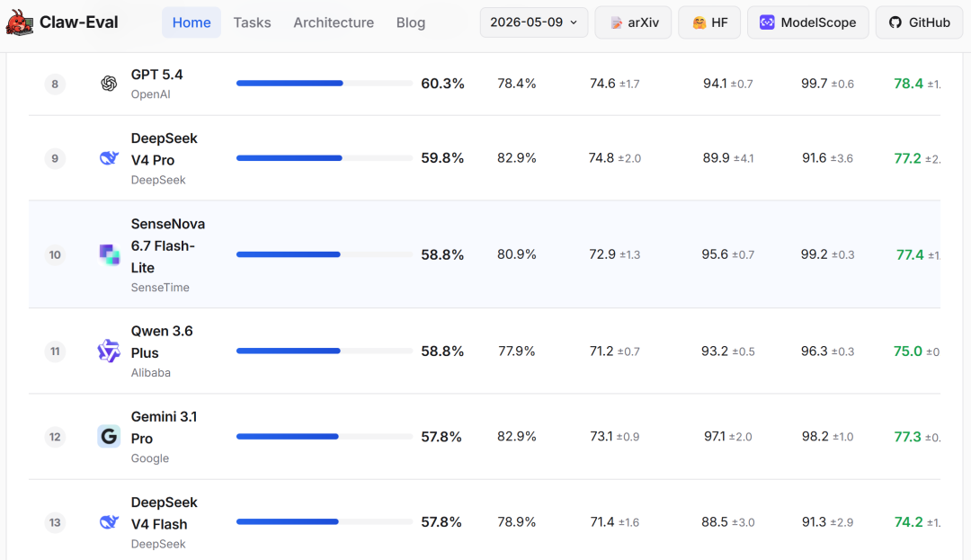Click the 95.6 ±0.7 cell
Image resolution: width=971 pixels, height=560 pixels.
(x=727, y=254)
